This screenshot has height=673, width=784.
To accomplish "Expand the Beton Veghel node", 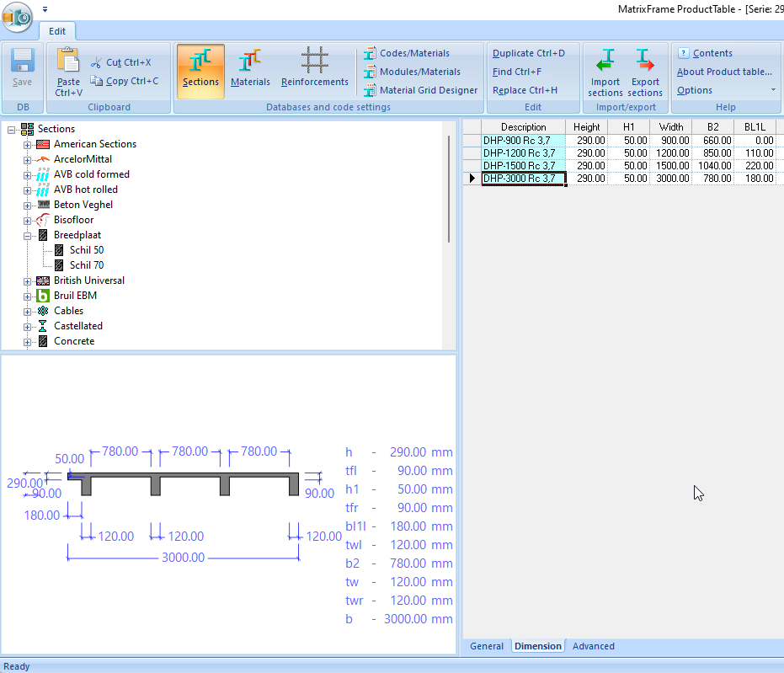I will point(28,206).
